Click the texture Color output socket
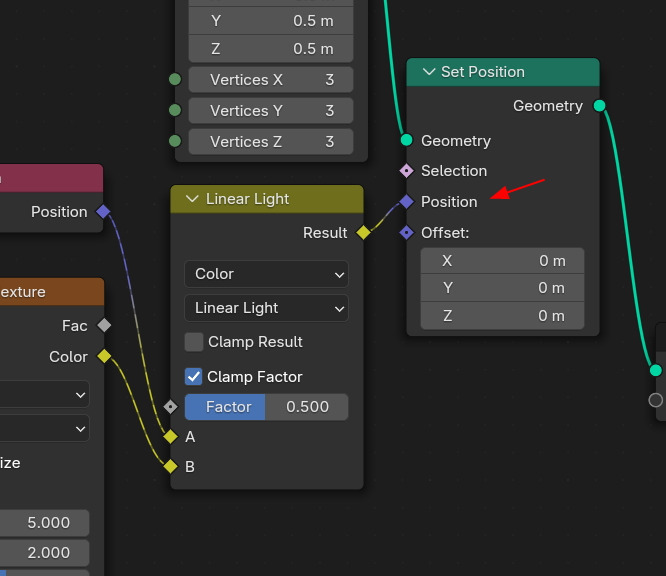 pyautogui.click(x=104, y=356)
